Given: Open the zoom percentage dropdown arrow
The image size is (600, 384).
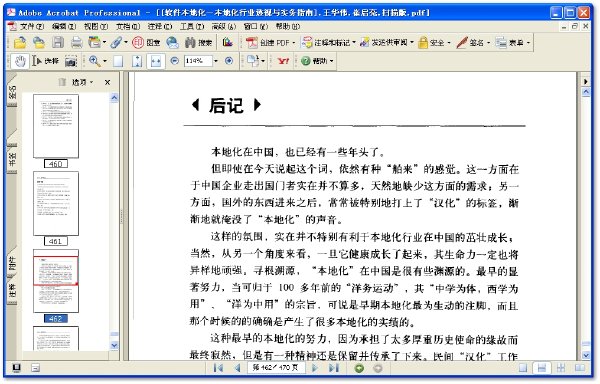Looking at the screenshot, I should pos(216,61).
